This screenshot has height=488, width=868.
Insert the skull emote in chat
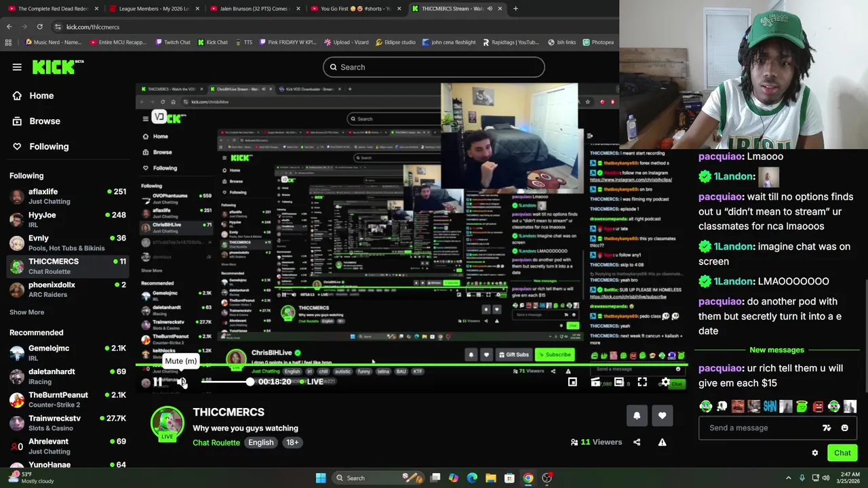722,407
